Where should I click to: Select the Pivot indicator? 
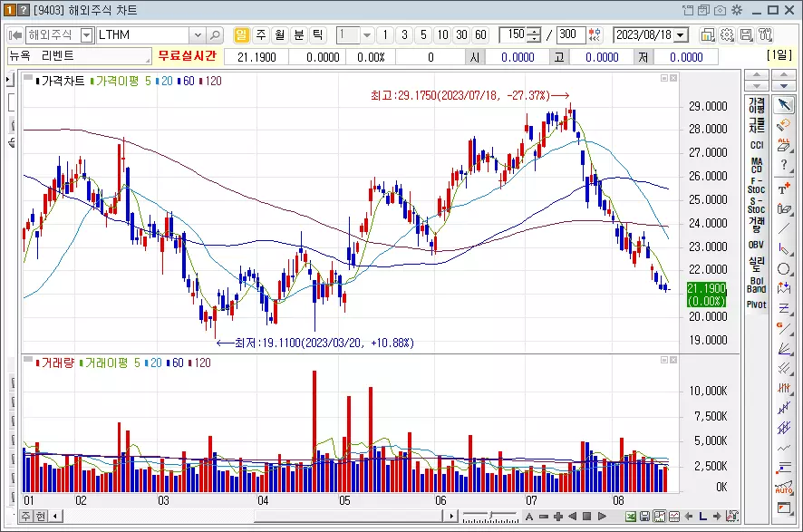pos(757,305)
